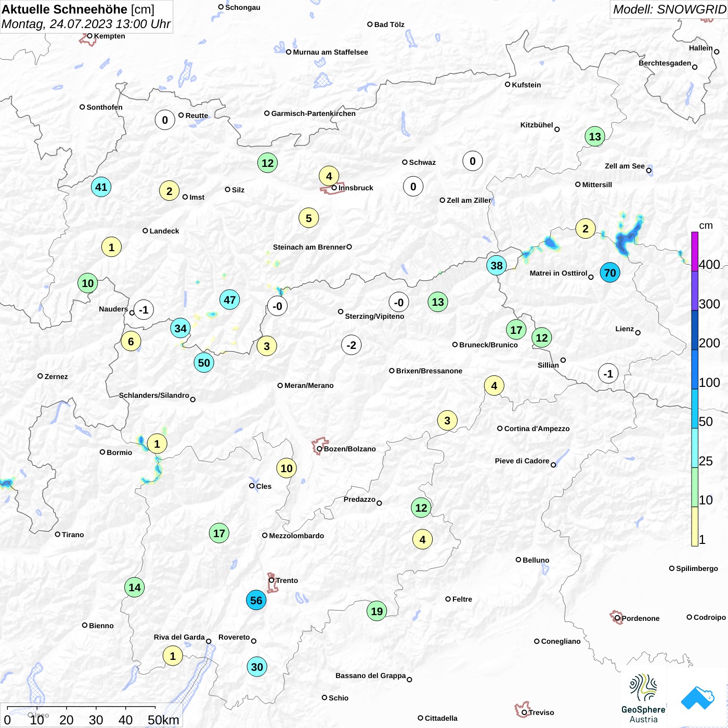Image resolution: width=728 pixels, height=728 pixels.
Task: Click the dark blue 200 cm legend color
Action: (695, 330)
